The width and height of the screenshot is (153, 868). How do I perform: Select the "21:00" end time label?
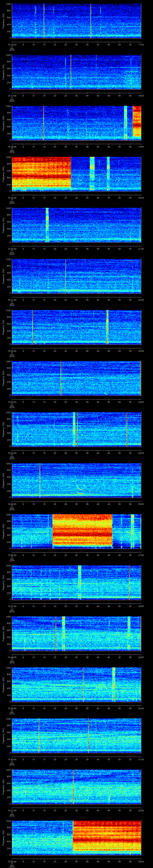pyautogui.click(x=141, y=249)
